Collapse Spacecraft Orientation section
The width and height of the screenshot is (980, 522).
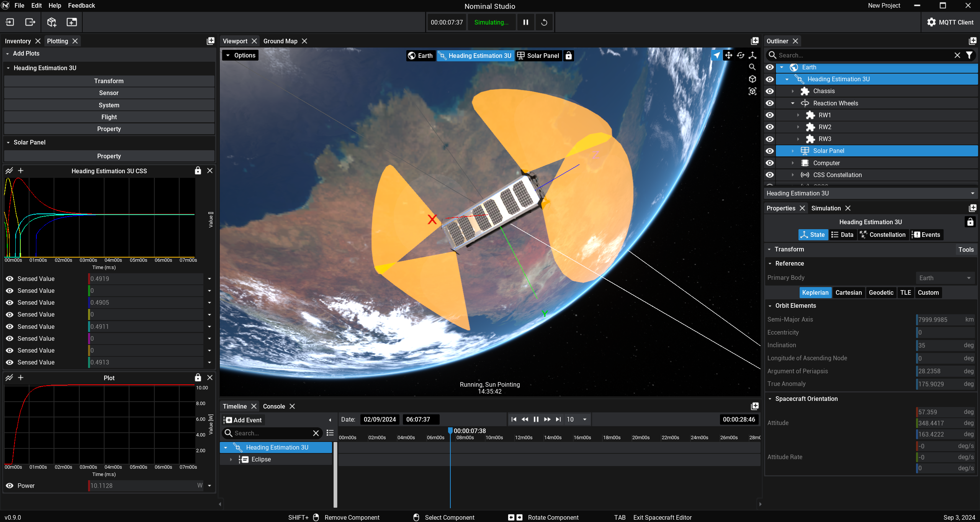coord(770,399)
